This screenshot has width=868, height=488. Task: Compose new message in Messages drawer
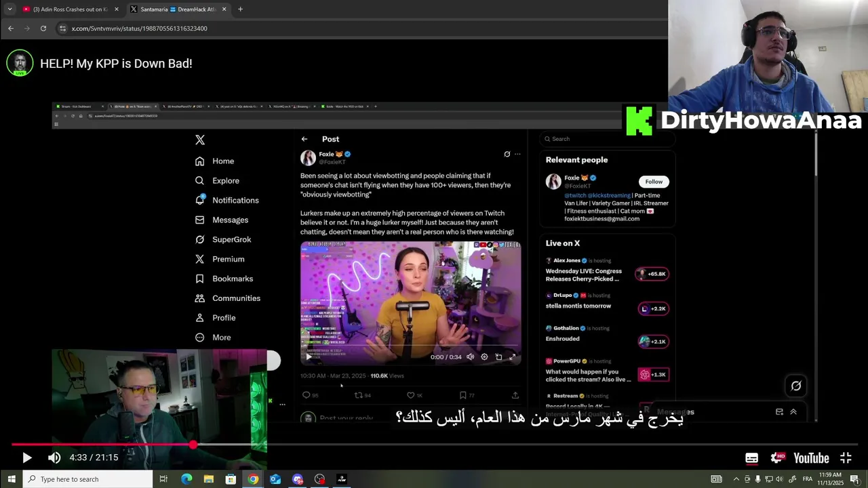click(x=779, y=412)
